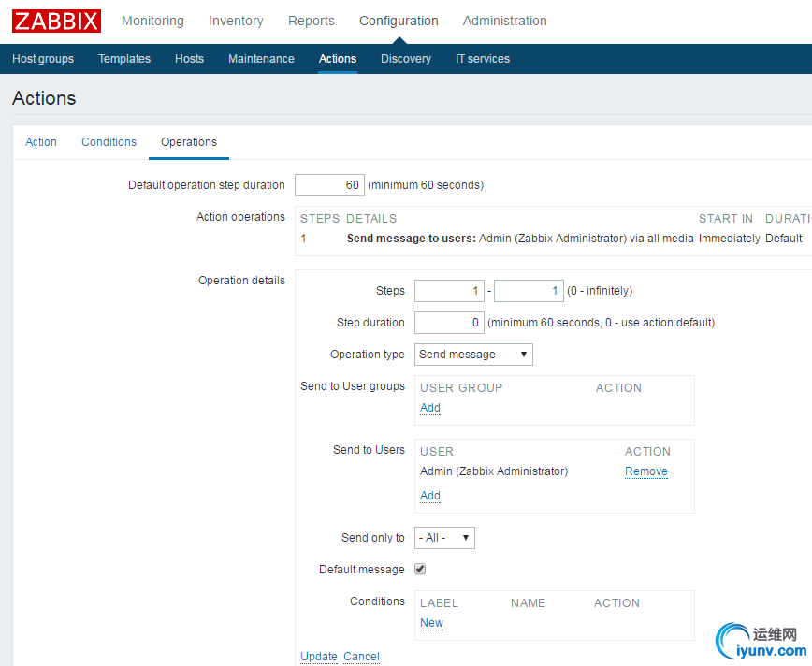Click the Step duration field

pos(449,323)
